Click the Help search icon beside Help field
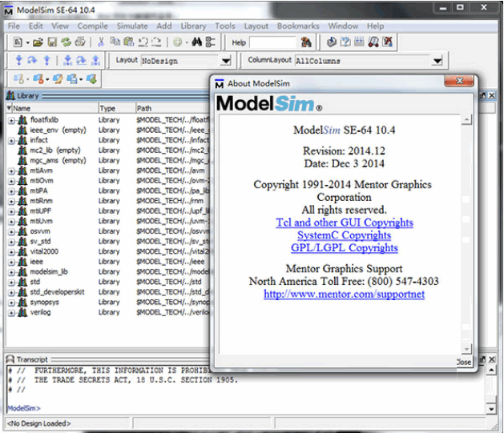 (306, 42)
